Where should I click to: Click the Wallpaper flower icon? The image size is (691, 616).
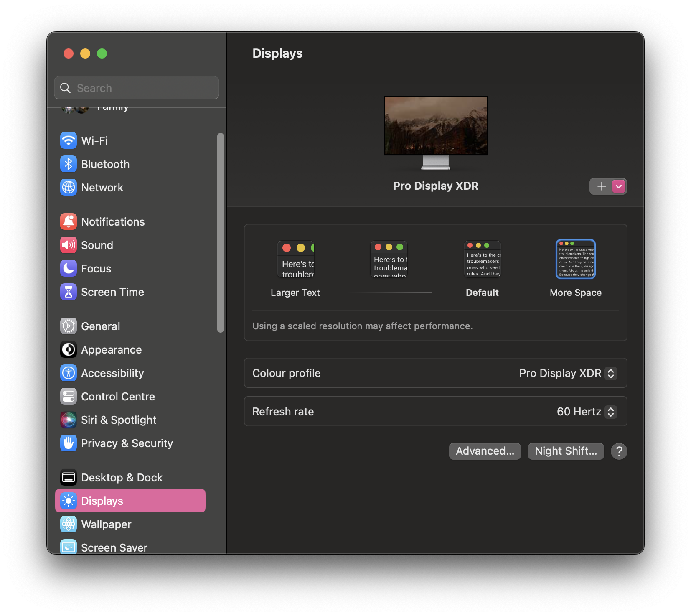point(69,524)
